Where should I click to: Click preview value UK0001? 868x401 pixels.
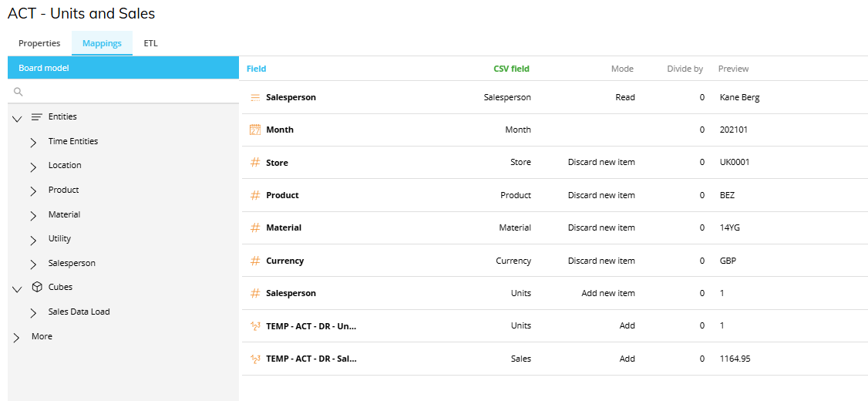(735, 162)
